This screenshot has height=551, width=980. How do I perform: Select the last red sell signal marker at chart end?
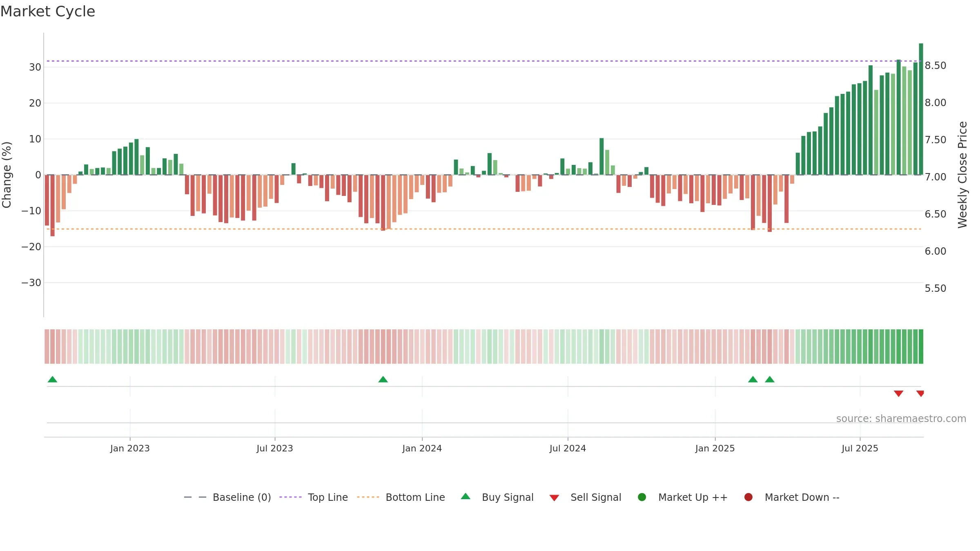tap(920, 393)
